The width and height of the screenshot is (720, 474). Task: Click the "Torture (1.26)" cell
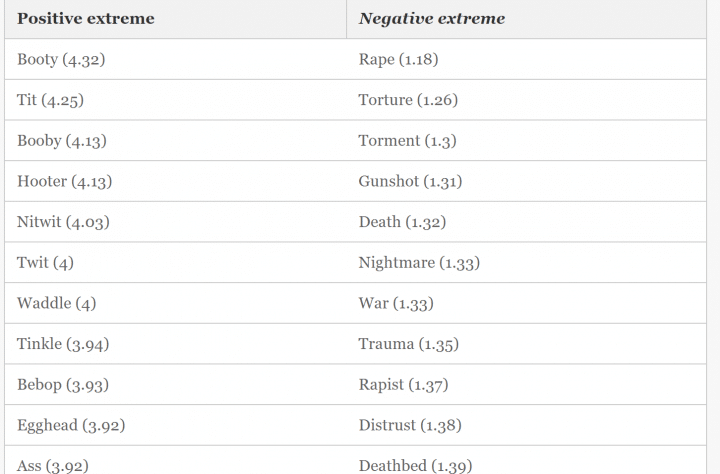click(408, 100)
